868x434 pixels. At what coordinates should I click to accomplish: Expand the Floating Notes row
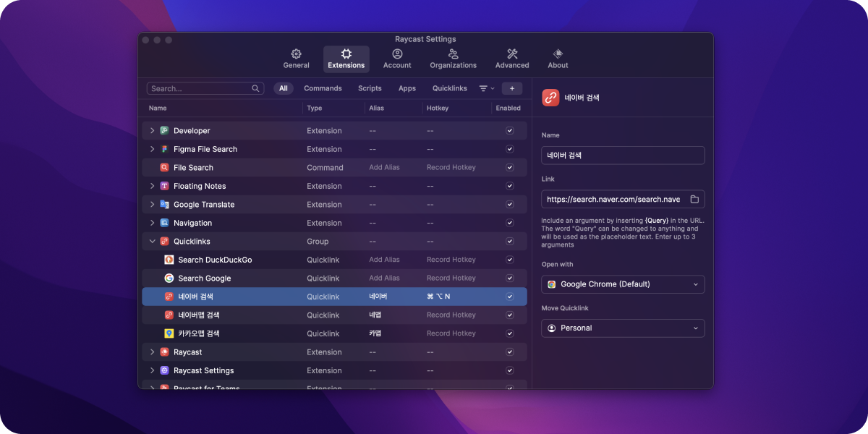point(152,186)
